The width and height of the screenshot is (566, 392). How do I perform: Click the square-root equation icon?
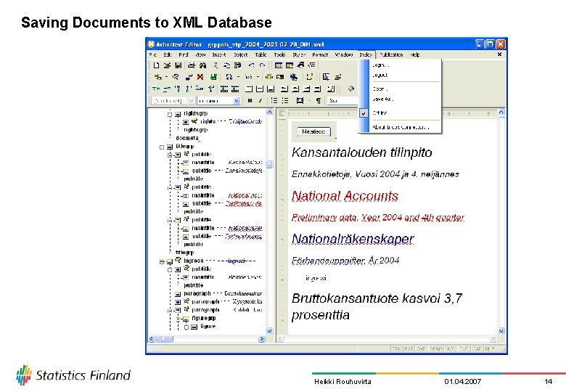coord(312,65)
